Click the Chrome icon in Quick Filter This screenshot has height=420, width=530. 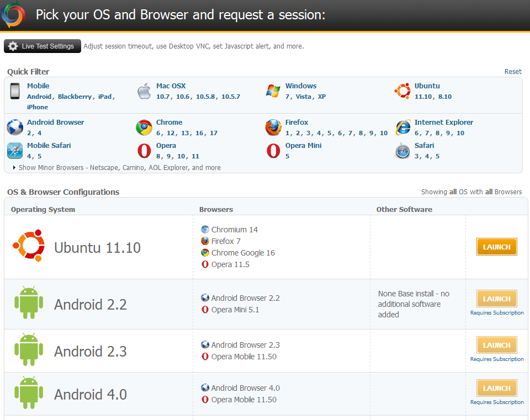[144, 127]
